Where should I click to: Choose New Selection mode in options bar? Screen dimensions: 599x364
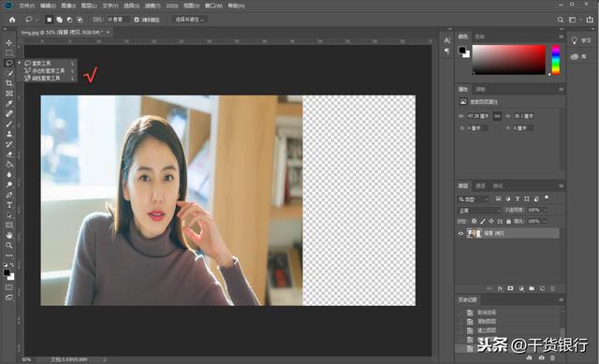tap(50, 20)
